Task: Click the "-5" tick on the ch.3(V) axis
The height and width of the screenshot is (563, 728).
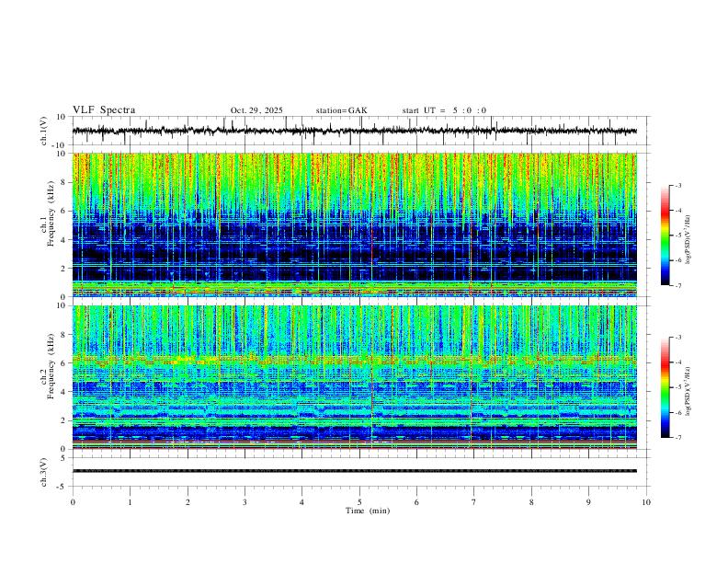Action: [63, 487]
